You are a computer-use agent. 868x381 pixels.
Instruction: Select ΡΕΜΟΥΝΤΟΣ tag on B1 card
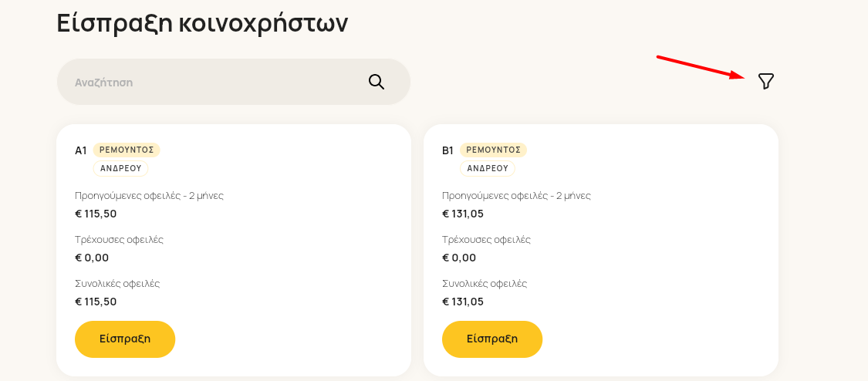(x=493, y=150)
